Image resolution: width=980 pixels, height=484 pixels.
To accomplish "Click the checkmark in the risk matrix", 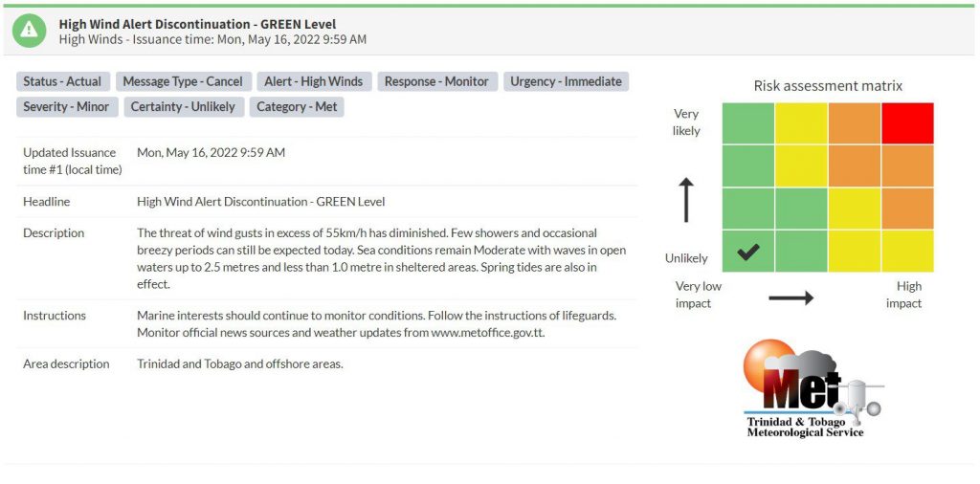I will [748, 251].
